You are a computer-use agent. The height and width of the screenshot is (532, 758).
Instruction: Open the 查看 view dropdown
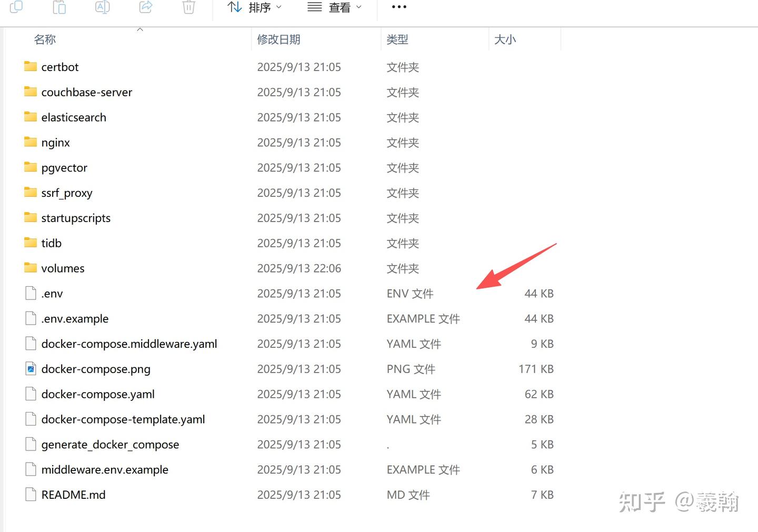tap(335, 7)
